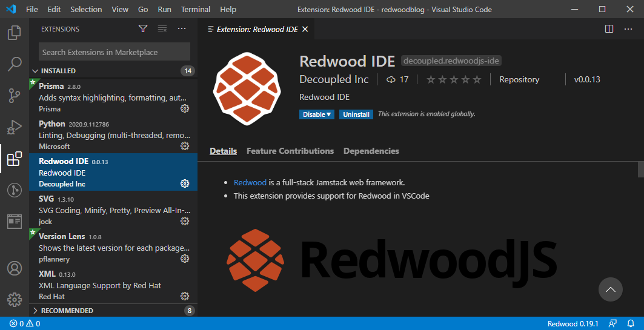Open the feedback icon in status bar
The height and width of the screenshot is (330, 644).
click(612, 323)
